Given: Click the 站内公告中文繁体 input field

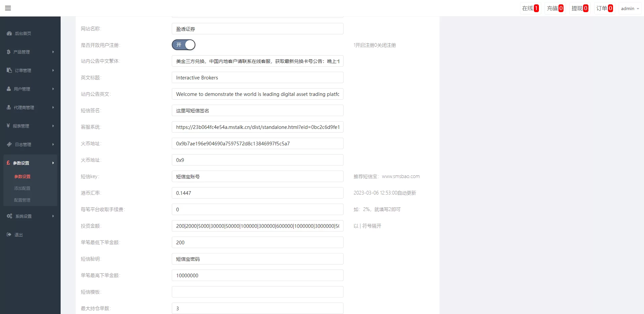Looking at the screenshot, I should click(258, 61).
